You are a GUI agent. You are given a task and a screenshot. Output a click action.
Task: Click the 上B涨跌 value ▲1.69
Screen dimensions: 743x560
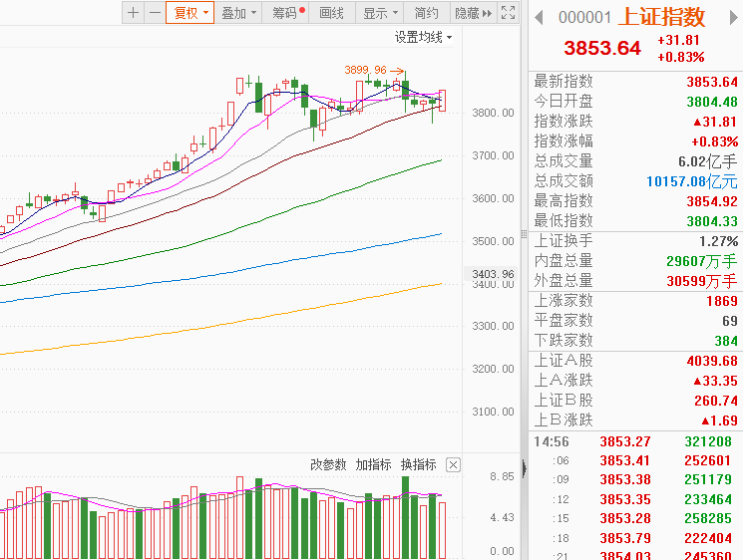pyautogui.click(x=719, y=420)
